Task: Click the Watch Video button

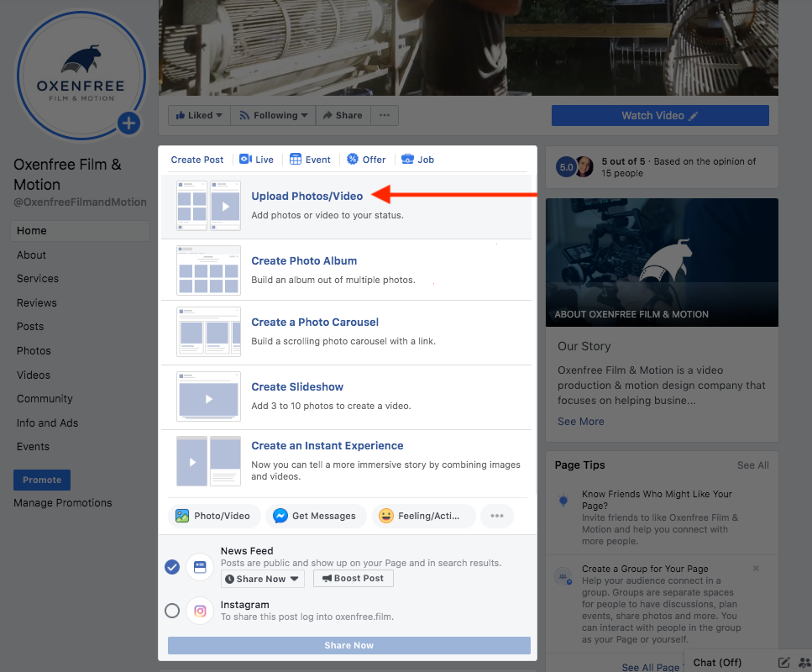Action: click(660, 116)
